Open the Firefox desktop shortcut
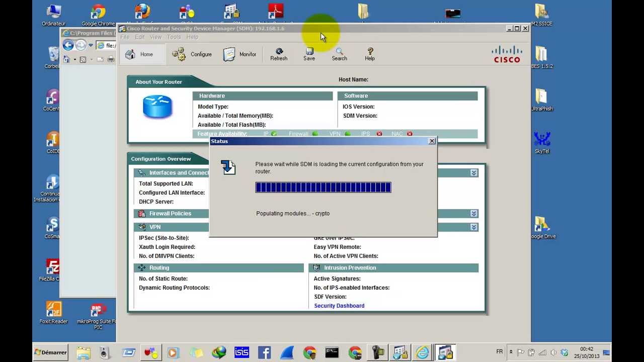This screenshot has height=362, width=644. tap(142, 14)
